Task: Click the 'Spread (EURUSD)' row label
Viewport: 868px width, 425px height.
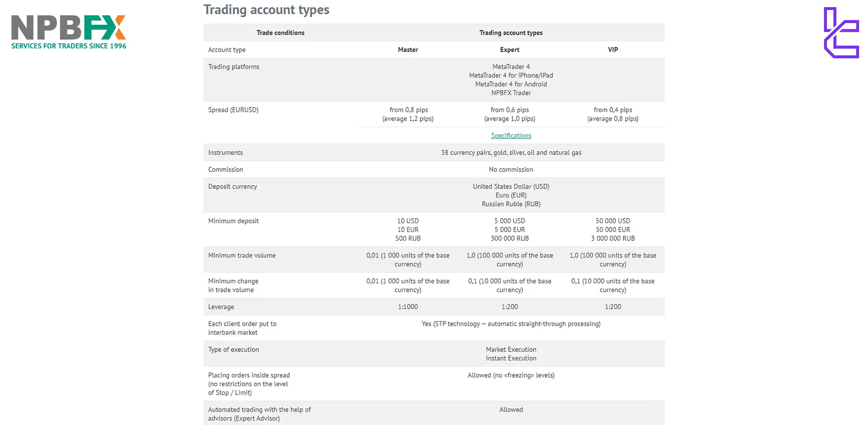Action: pos(233,110)
